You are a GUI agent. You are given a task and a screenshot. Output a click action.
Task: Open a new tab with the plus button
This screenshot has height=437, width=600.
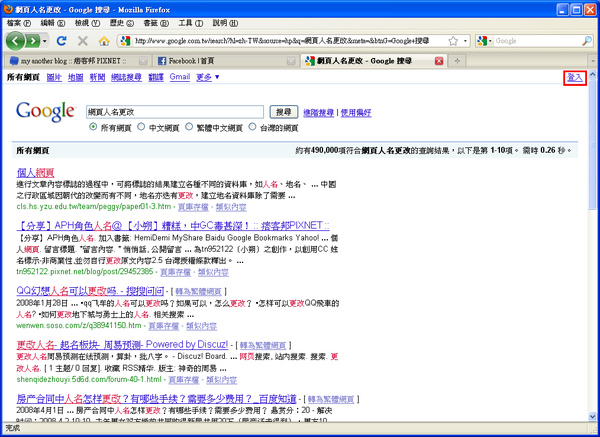[457, 61]
